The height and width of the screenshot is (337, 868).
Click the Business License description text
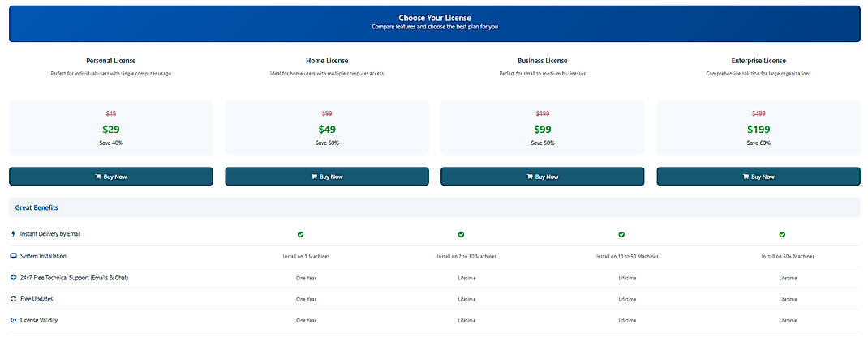tap(543, 74)
